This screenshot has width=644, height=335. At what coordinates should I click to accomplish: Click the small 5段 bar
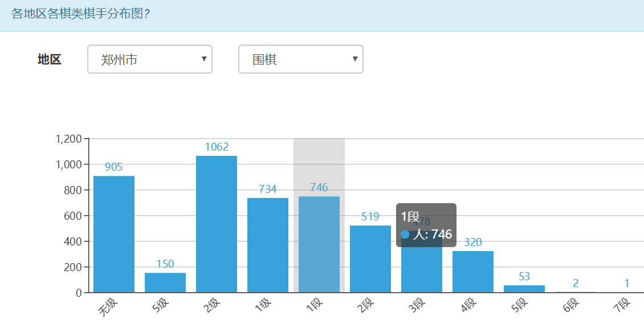point(524,289)
